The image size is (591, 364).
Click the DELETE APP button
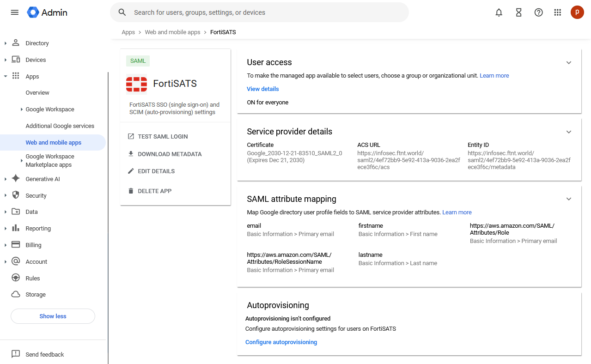pos(150,191)
